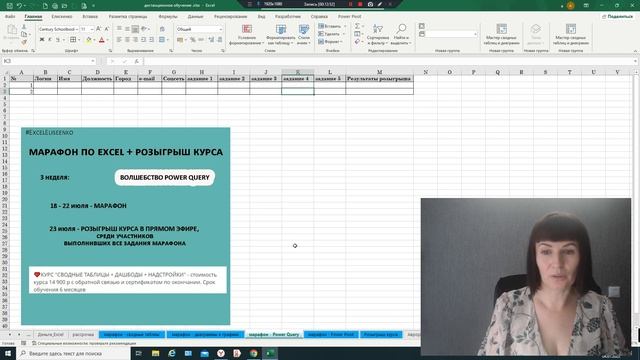Switch to the Вставка ribbon tab

point(90,16)
